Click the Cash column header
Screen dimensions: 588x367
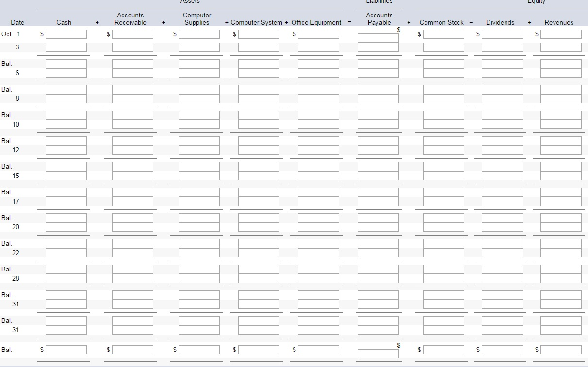click(64, 22)
